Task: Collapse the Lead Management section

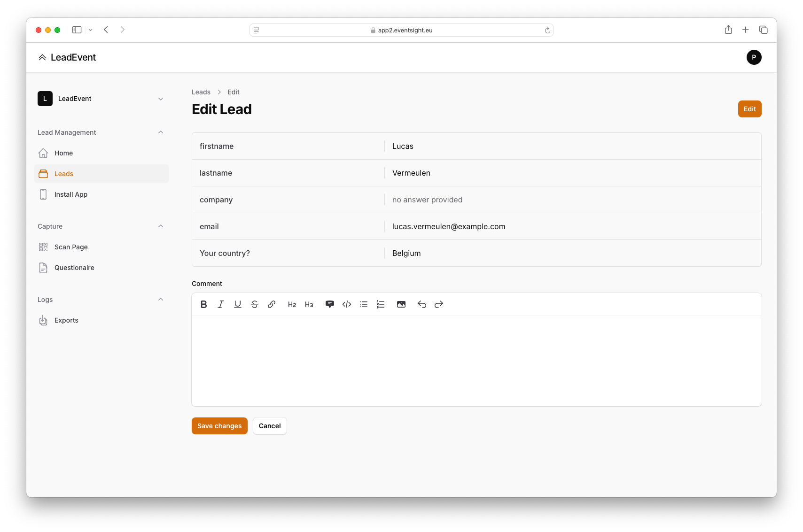Action: click(161, 132)
